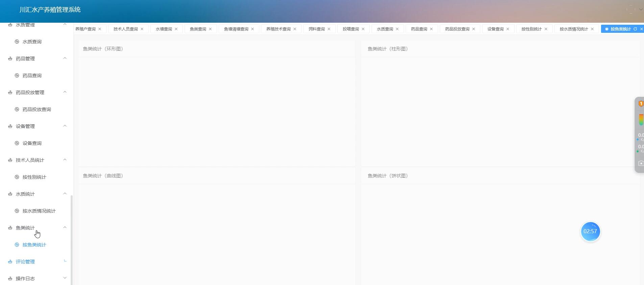
Task: Close the 鱼塘清塘查询 tab
Action: pyautogui.click(x=253, y=29)
